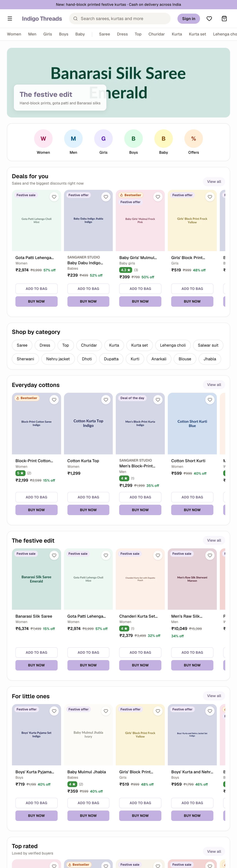Click the search sarees input field

(120, 19)
